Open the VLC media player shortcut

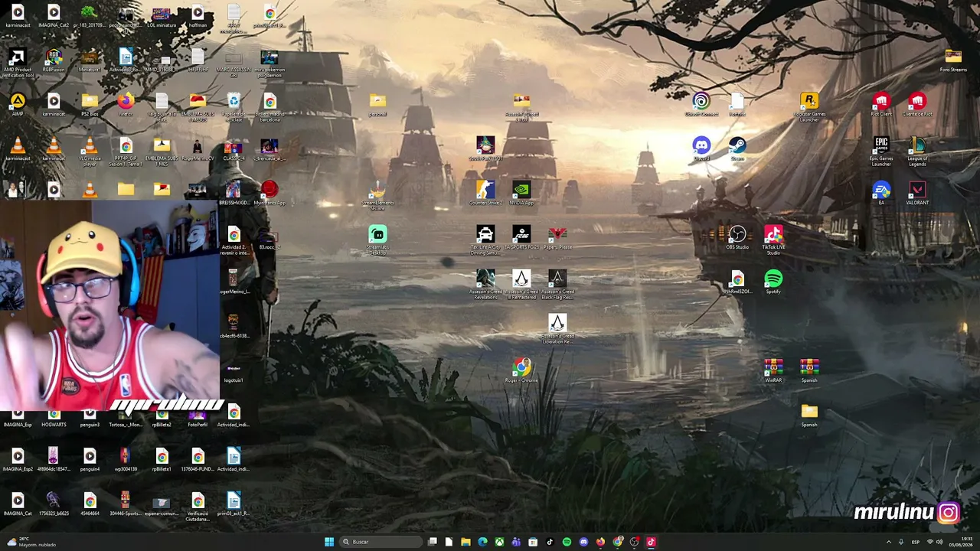90,152
